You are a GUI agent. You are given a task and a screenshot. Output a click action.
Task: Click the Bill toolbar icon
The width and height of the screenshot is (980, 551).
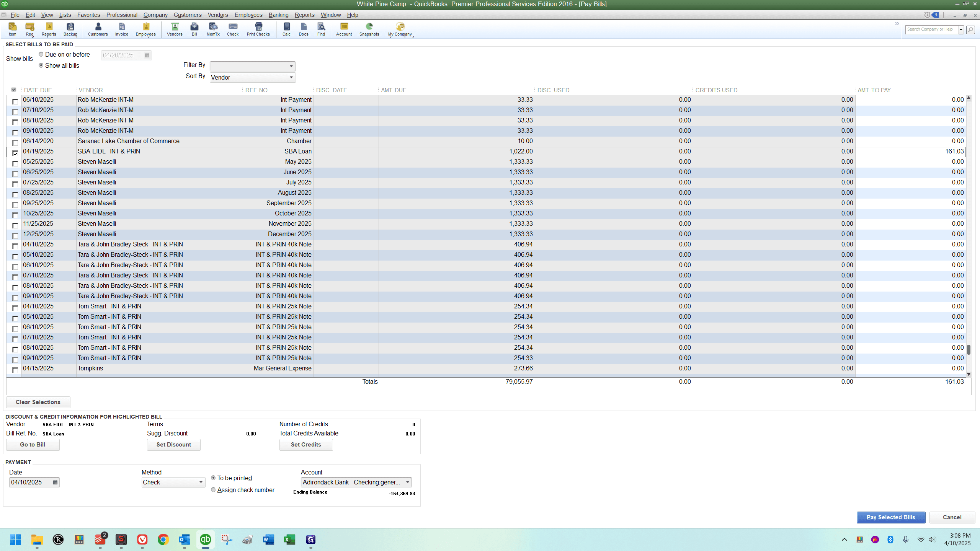(x=194, y=29)
